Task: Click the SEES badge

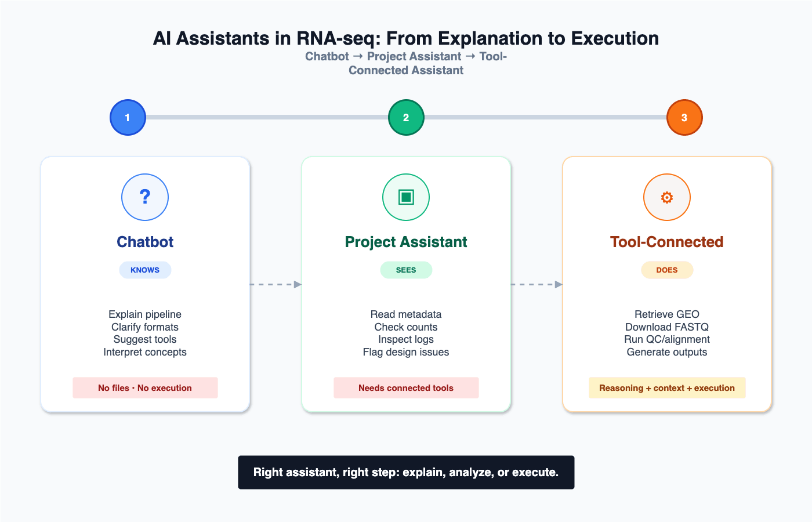Action: (406, 270)
